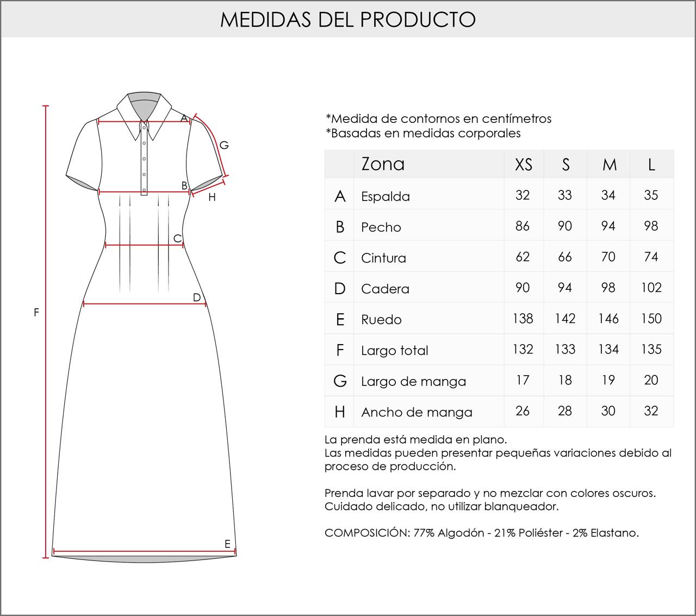Select the Cintura row label
This screenshot has height=616, width=696.
coord(383,258)
